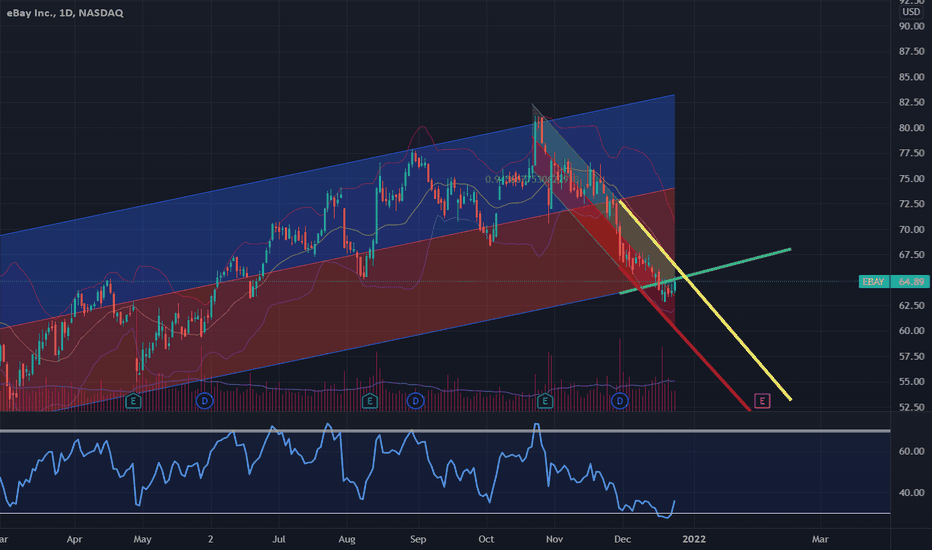Click the Oct label on time axis
932x550 pixels.
pyautogui.click(x=486, y=539)
